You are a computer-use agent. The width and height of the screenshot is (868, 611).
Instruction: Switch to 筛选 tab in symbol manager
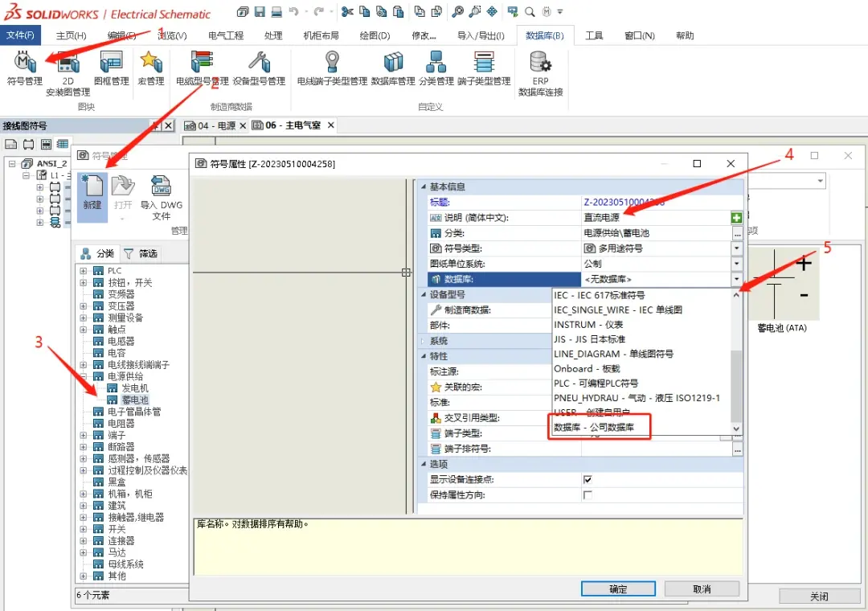tap(141, 254)
